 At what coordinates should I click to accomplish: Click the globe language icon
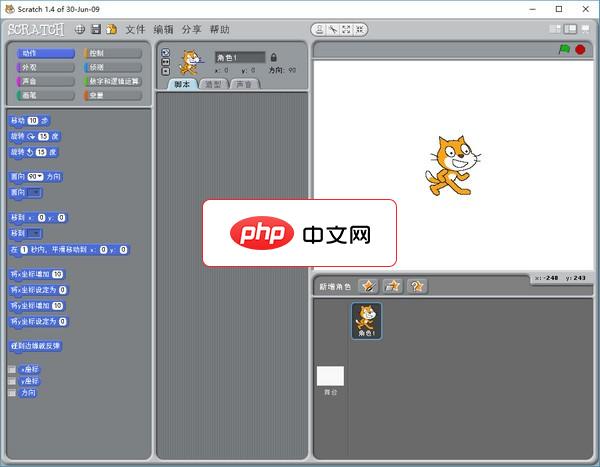[80, 29]
